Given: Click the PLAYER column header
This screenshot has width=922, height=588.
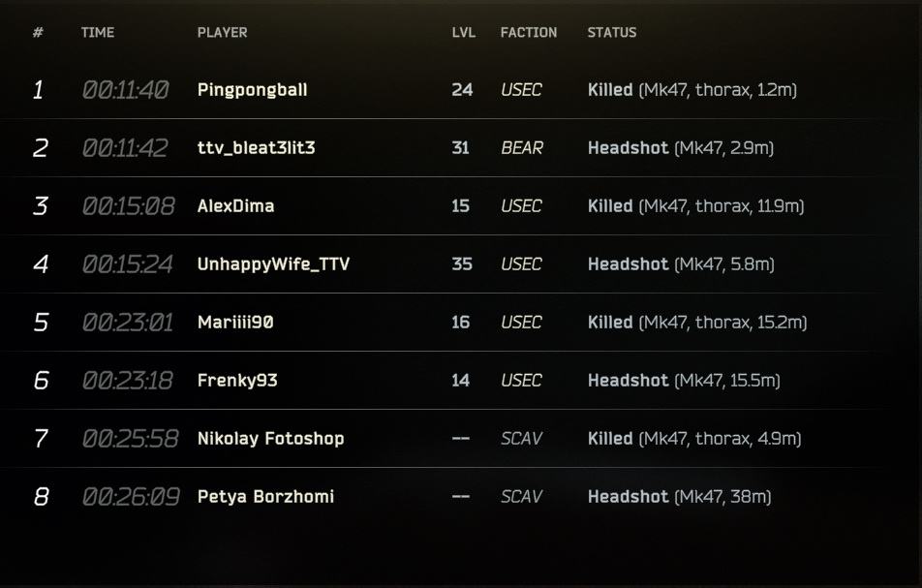Looking at the screenshot, I should click(x=223, y=32).
